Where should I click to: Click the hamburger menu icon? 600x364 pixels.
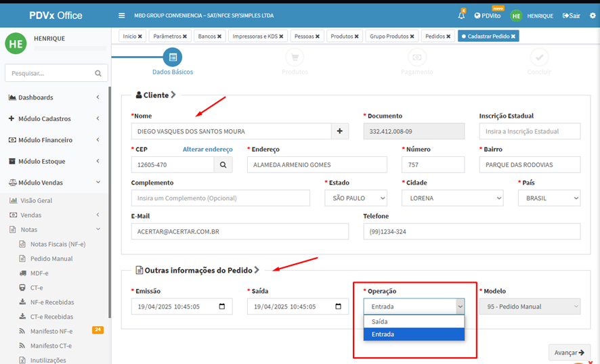[121, 16]
